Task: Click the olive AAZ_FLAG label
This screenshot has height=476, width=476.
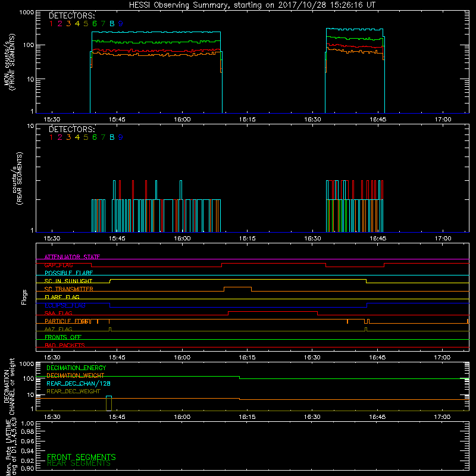Action: [58, 329]
